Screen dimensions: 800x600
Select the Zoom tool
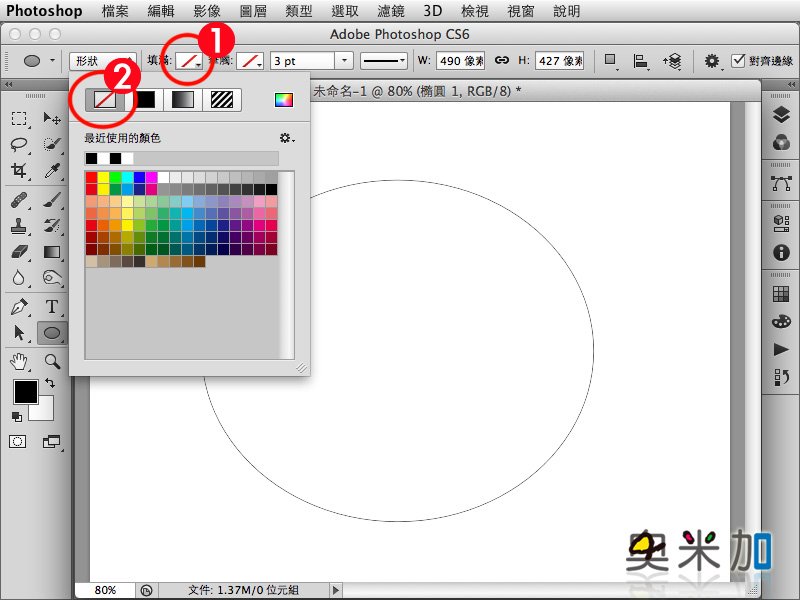point(52,362)
